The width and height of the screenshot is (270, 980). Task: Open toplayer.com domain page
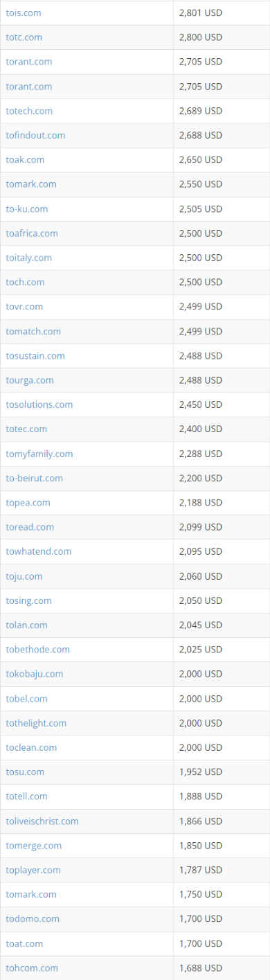point(33,870)
